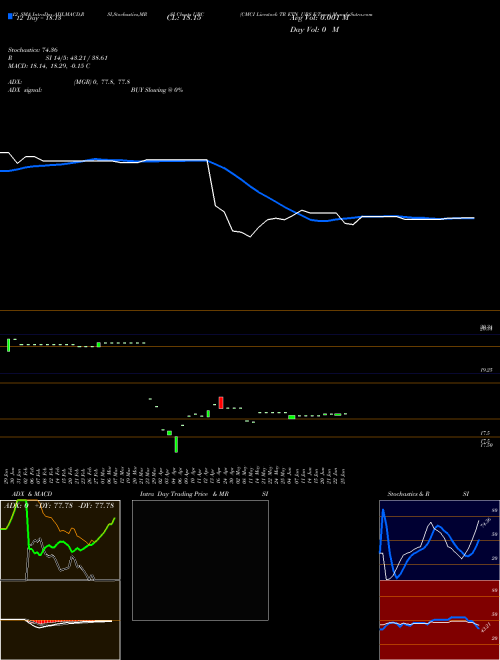500x660 pixels.
Task: Open the red RSI chart panel
Action: [439, 620]
